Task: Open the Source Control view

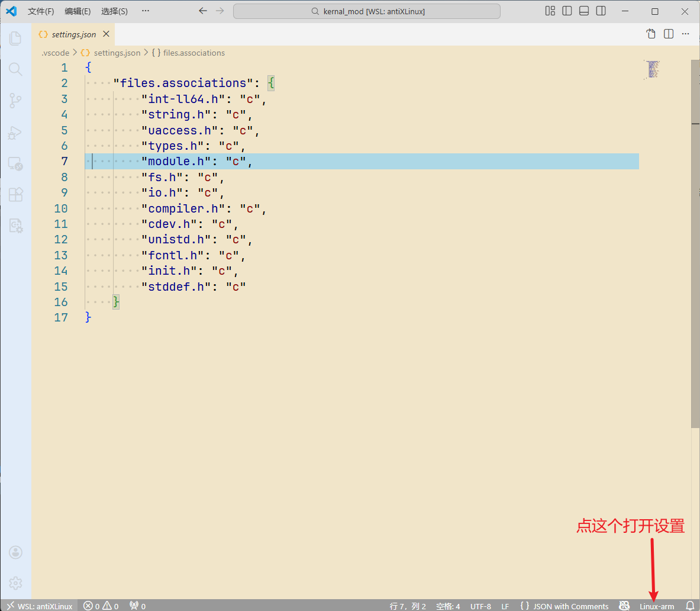Action: click(x=15, y=101)
